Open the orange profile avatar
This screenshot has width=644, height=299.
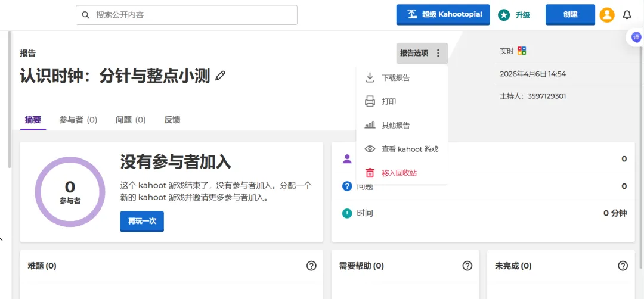607,15
